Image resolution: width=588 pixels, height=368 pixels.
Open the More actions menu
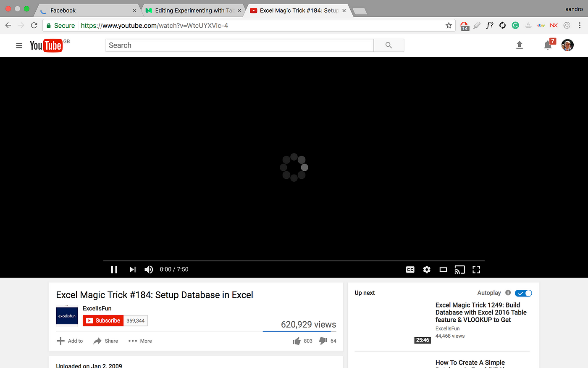click(x=140, y=341)
